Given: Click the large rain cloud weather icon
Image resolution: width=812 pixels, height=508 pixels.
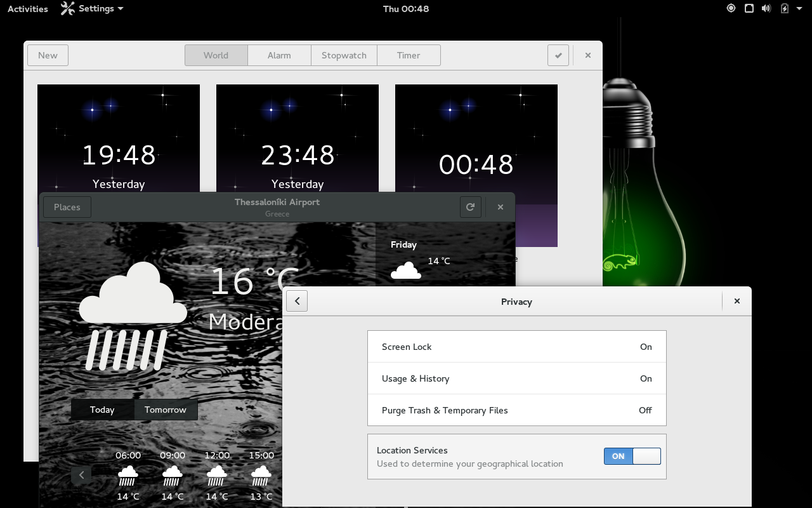Looking at the screenshot, I should tap(133, 316).
